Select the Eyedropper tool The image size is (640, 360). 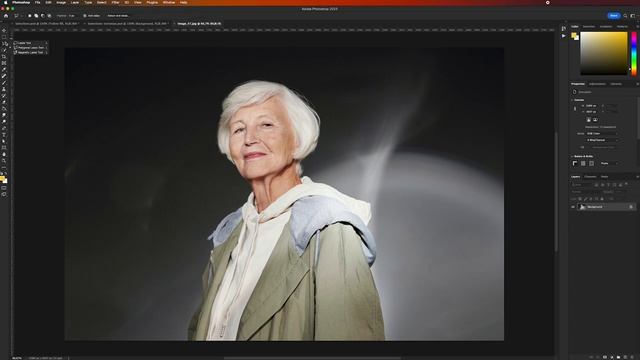click(4, 69)
